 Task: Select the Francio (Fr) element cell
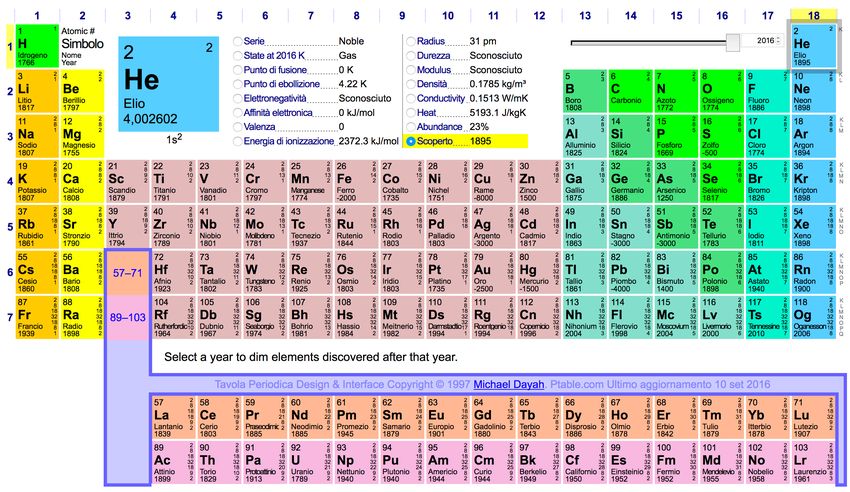pos(36,317)
